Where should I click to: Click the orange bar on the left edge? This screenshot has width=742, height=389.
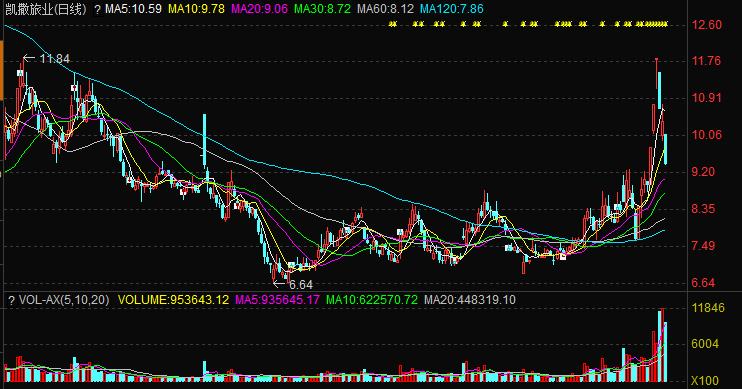tap(1, 71)
